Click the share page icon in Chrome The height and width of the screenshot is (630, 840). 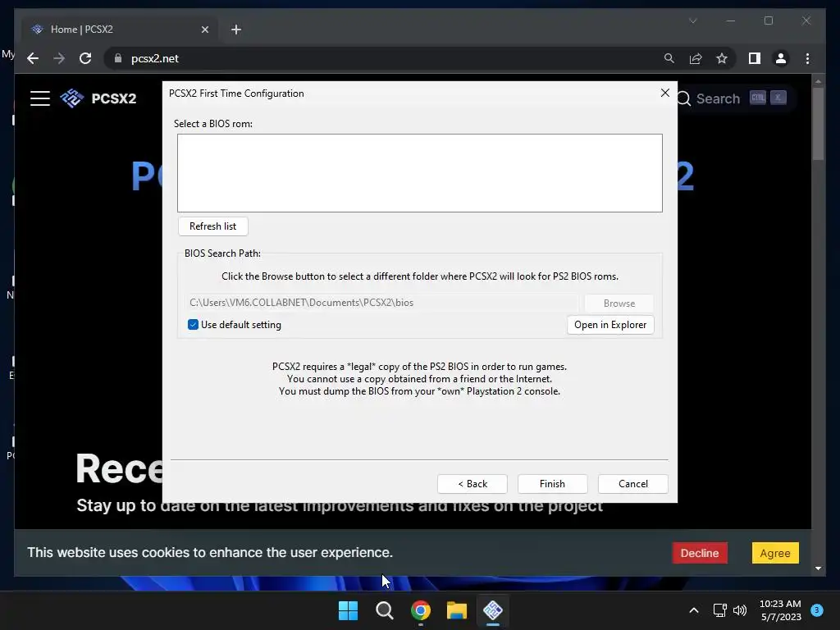[x=696, y=58]
